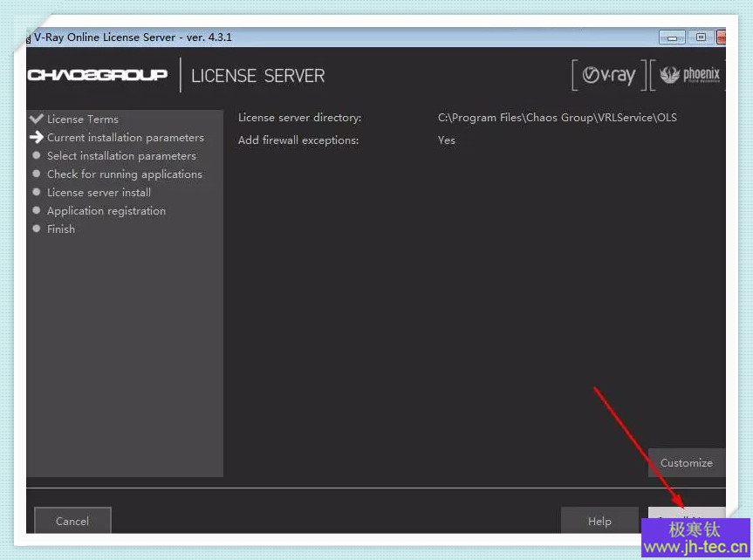Screen dimensions: 753x560
Task: Click the License server directory label
Action: pos(299,118)
